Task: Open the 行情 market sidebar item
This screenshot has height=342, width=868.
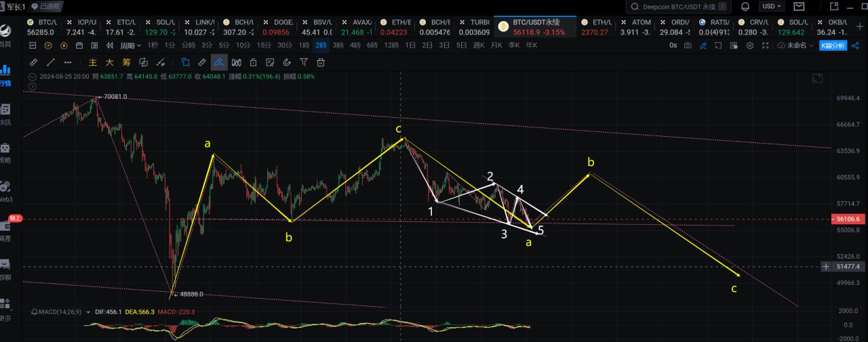Action: point(5,75)
